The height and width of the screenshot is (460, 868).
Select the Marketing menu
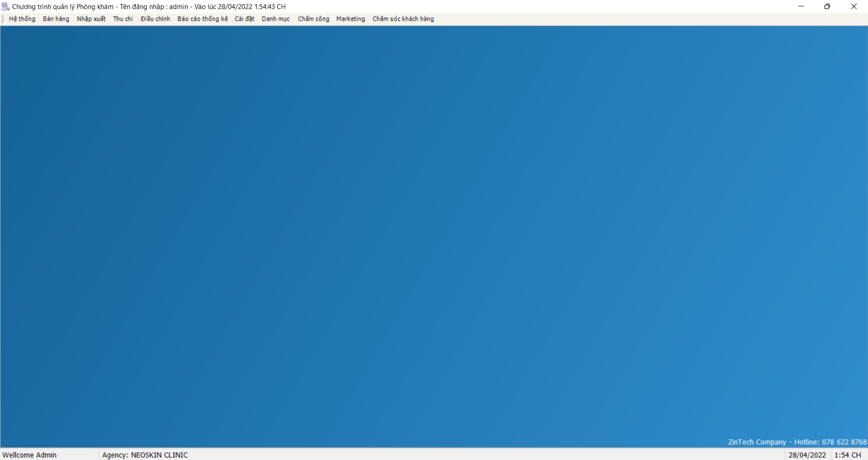(x=351, y=19)
